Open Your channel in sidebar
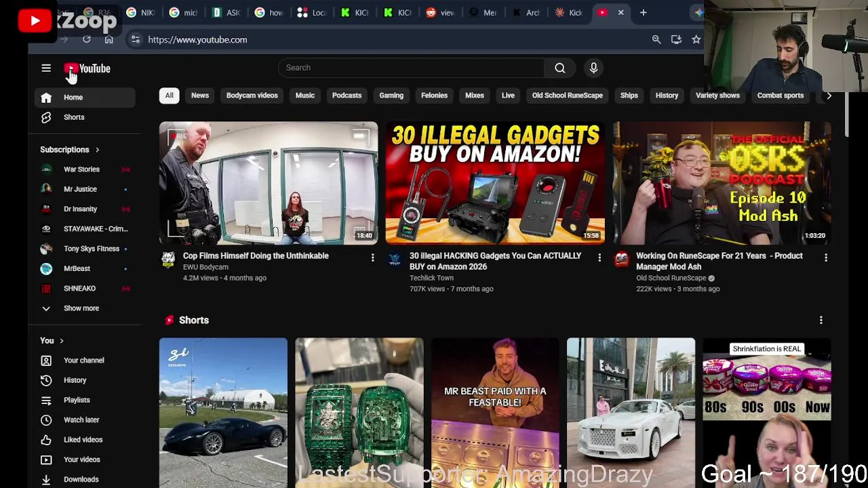868x488 pixels. click(x=85, y=361)
